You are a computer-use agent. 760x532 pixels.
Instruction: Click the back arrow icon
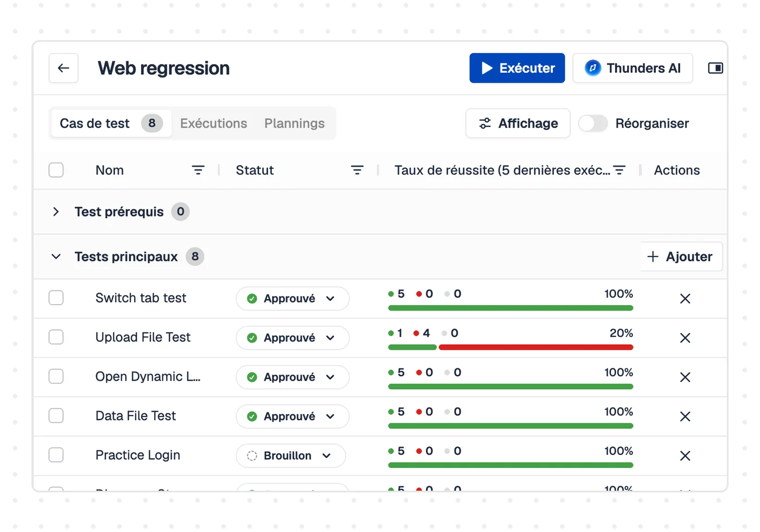pos(64,68)
